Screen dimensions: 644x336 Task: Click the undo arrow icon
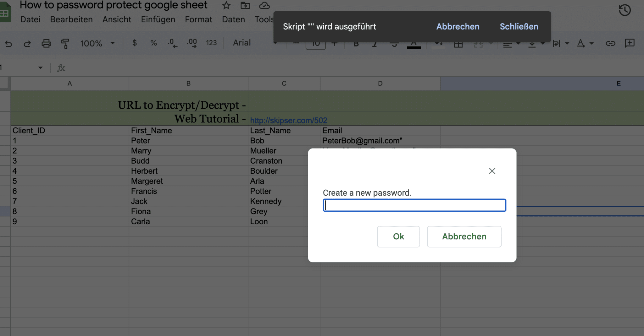[x=8, y=43]
